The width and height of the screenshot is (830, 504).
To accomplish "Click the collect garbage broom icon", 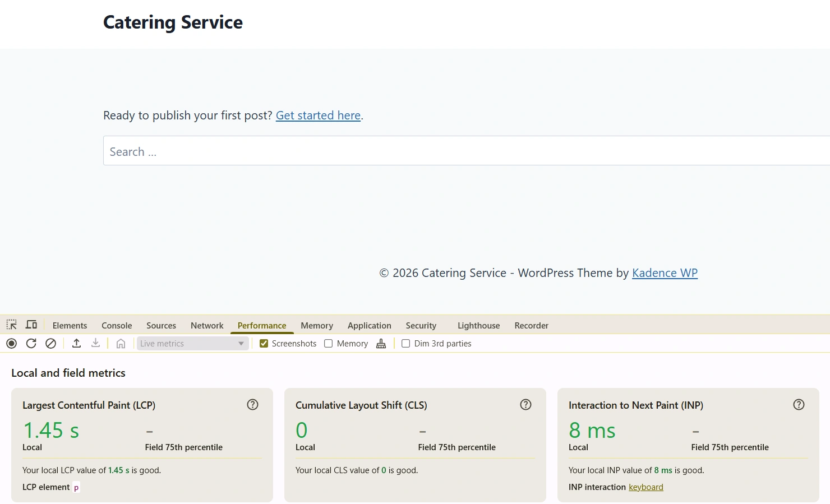I will click(381, 343).
